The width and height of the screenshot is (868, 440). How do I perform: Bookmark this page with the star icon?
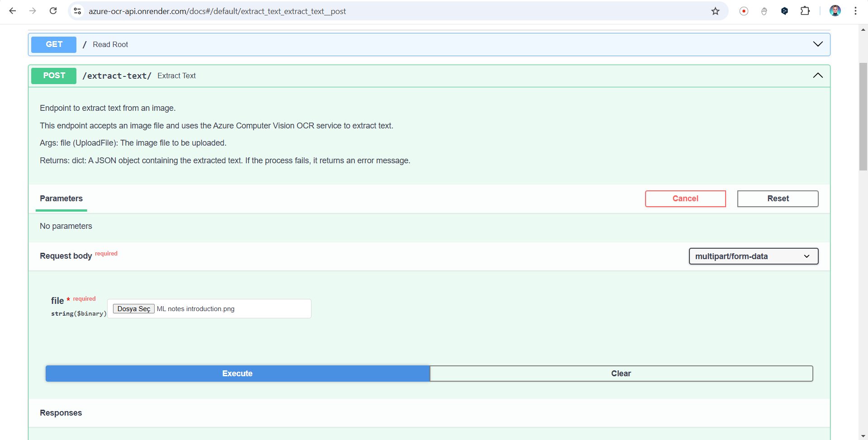point(715,11)
